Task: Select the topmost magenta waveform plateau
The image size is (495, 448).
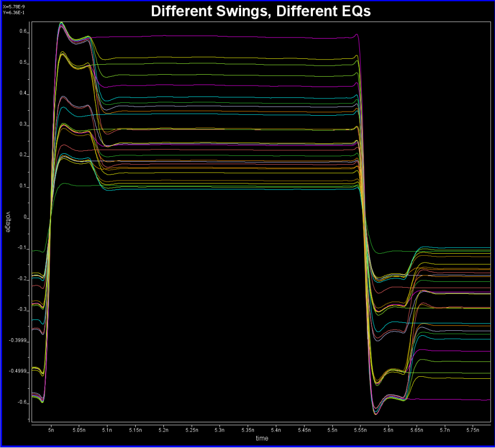Action: (223, 36)
